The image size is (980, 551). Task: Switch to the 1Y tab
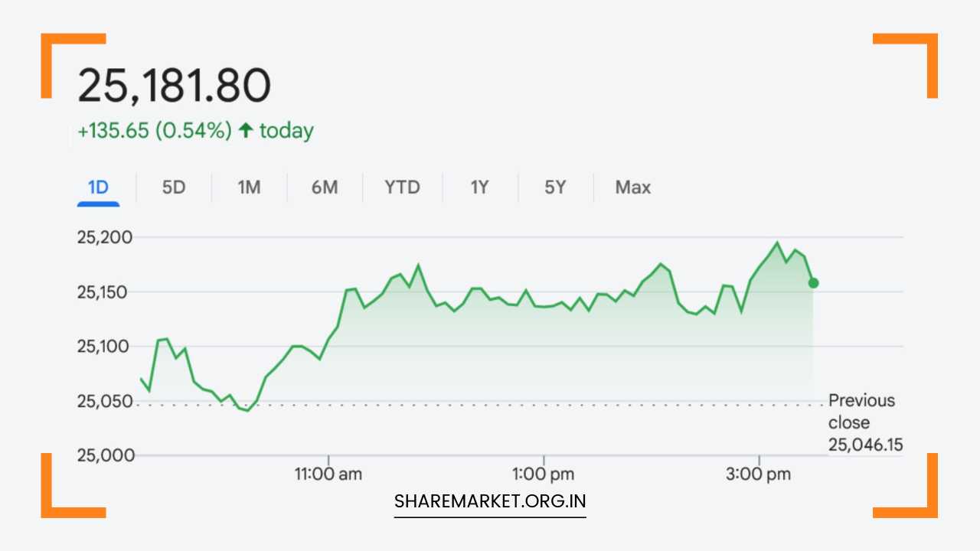[479, 187]
